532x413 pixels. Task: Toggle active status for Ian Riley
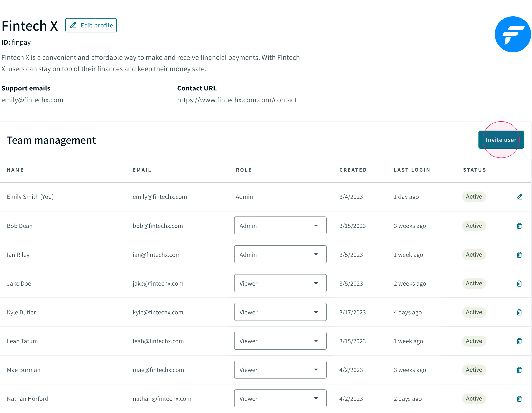(474, 254)
